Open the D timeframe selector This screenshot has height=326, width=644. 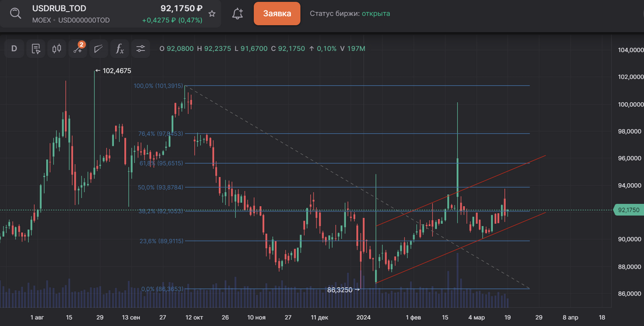(x=14, y=49)
